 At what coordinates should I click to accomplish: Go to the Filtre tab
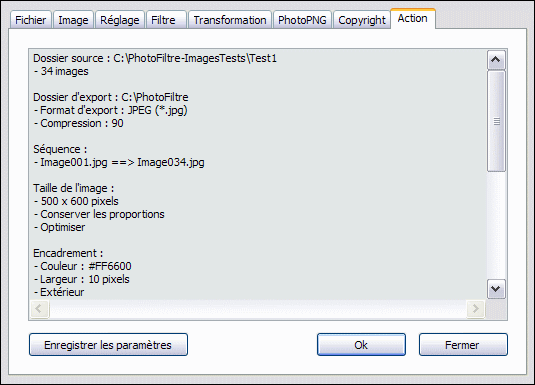click(x=163, y=20)
